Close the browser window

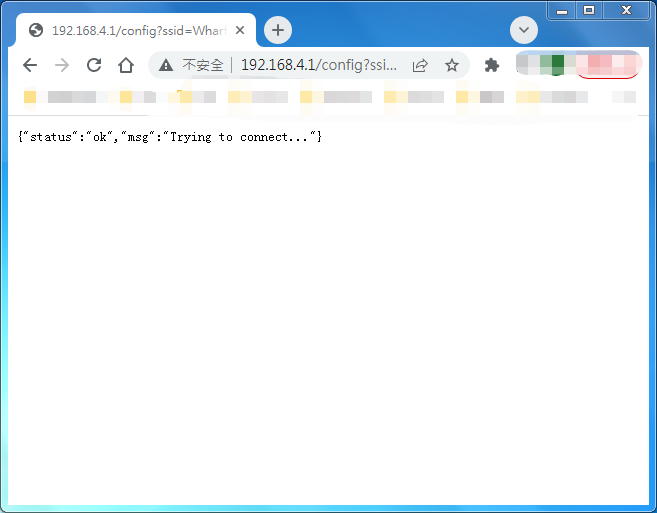[626, 10]
